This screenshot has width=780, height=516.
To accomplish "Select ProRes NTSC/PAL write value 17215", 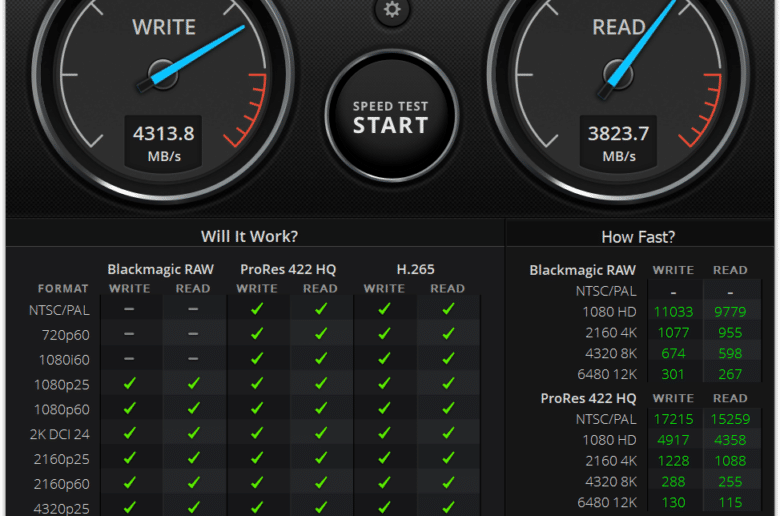I will (674, 419).
